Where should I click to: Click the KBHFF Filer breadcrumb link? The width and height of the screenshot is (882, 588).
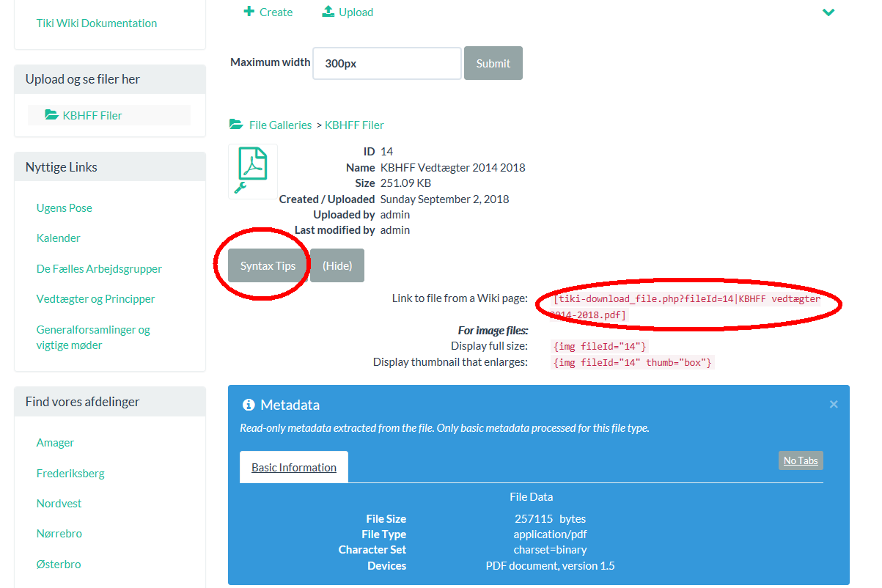354,125
